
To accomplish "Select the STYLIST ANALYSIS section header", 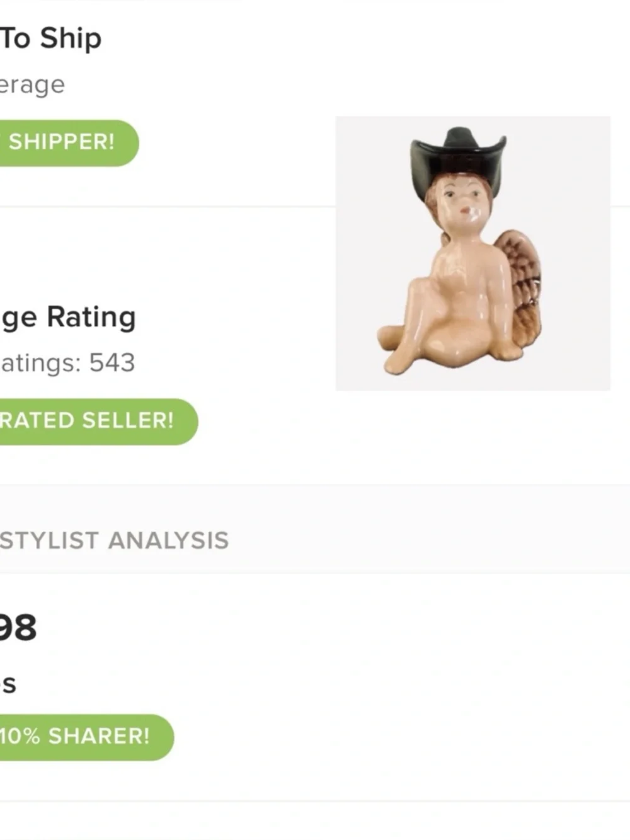I will pos(113,541).
